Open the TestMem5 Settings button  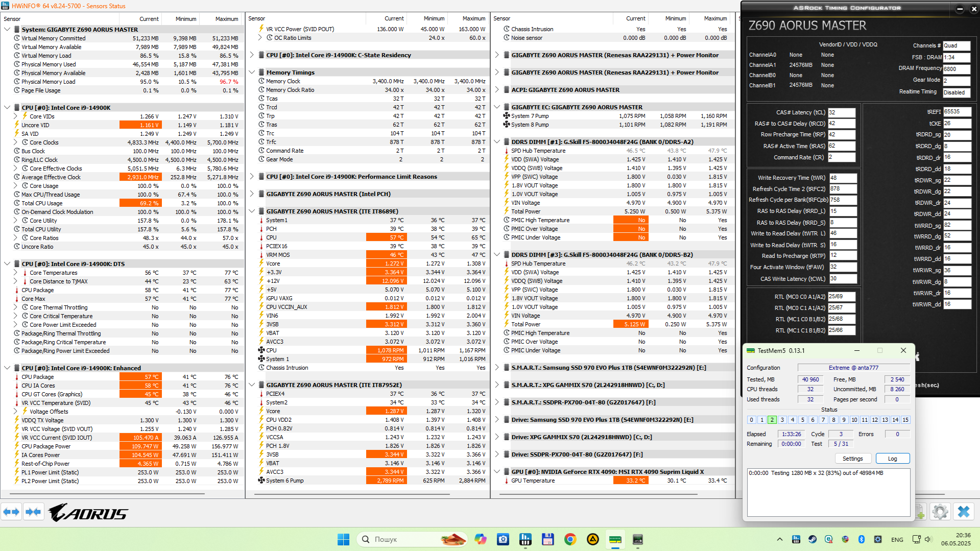(x=852, y=459)
